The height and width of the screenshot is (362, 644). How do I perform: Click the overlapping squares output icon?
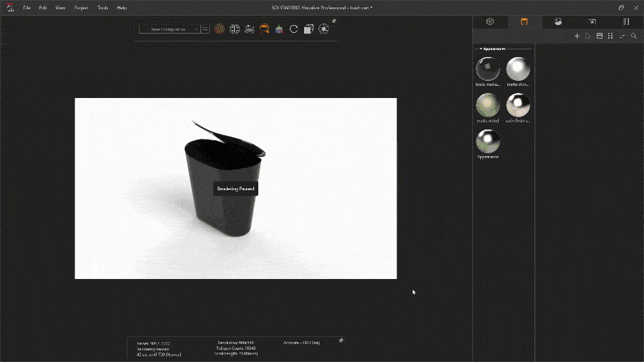308,29
